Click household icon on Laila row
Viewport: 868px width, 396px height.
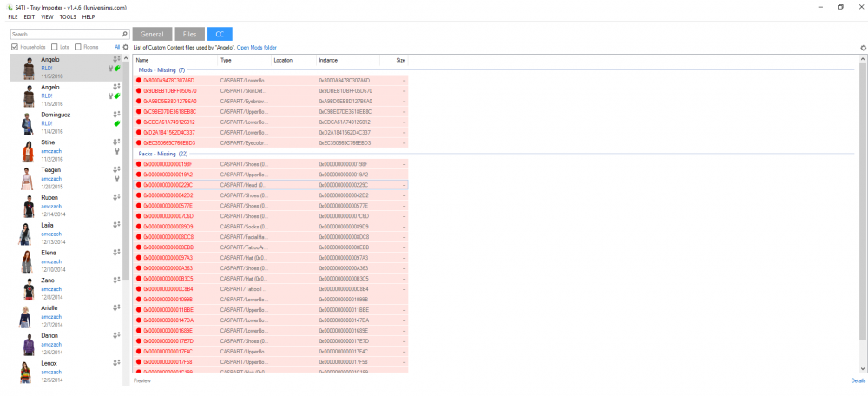tap(116, 224)
